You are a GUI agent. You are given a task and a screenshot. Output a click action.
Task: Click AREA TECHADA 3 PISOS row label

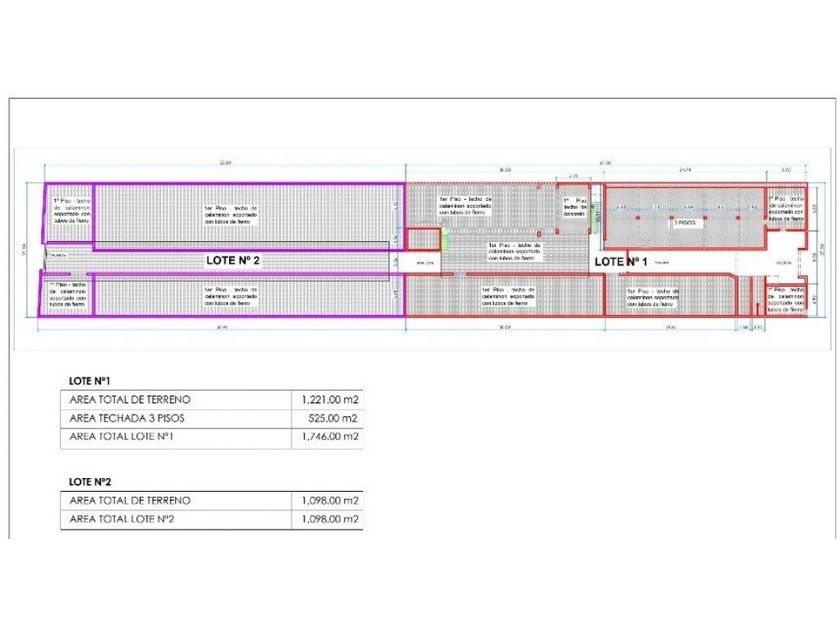[x=127, y=418]
